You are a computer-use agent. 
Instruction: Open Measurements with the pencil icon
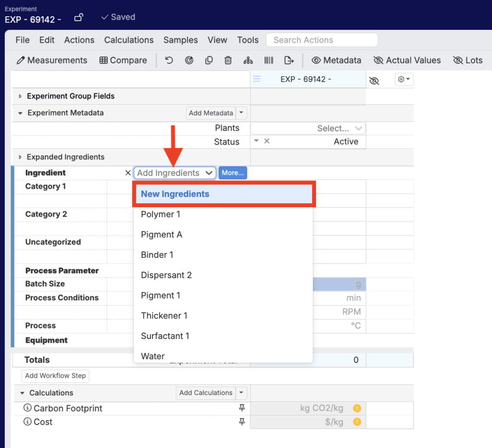click(x=52, y=60)
